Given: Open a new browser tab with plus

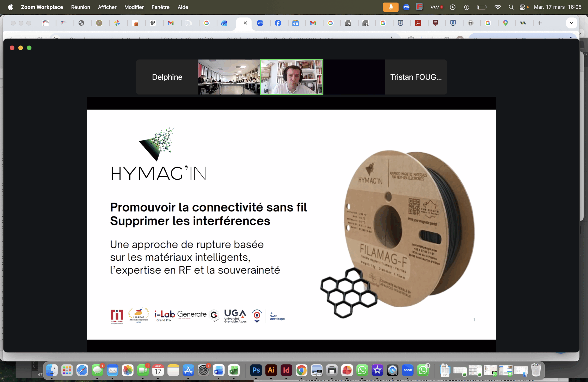Looking at the screenshot, I should [540, 23].
